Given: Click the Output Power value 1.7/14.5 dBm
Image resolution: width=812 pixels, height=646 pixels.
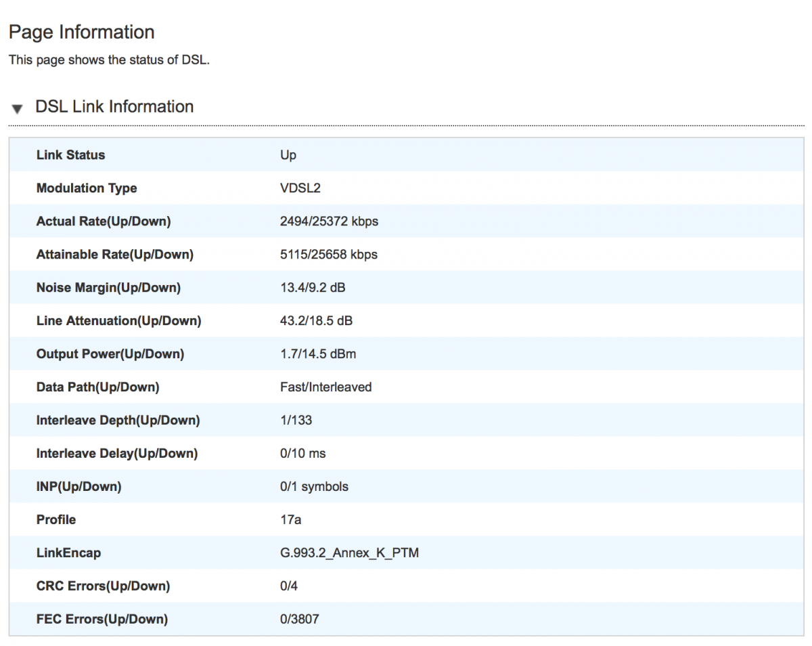Looking at the screenshot, I should pyautogui.click(x=317, y=354).
